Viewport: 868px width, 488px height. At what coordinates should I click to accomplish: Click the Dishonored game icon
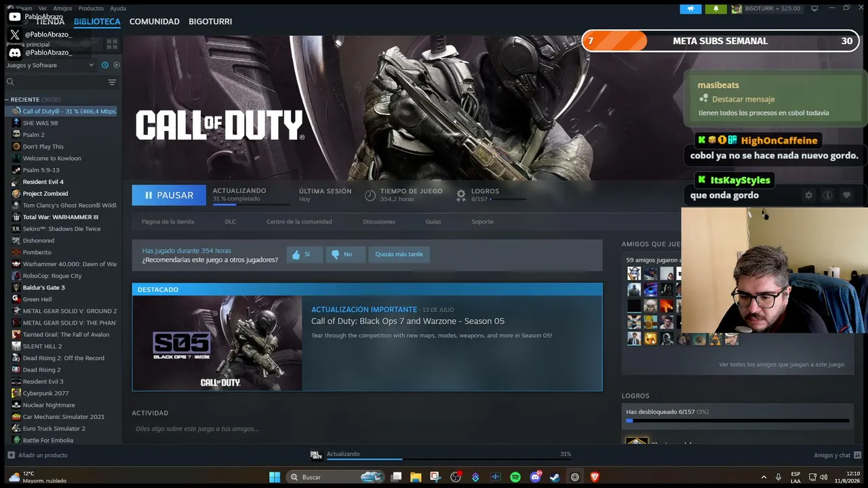pyautogui.click(x=16, y=241)
